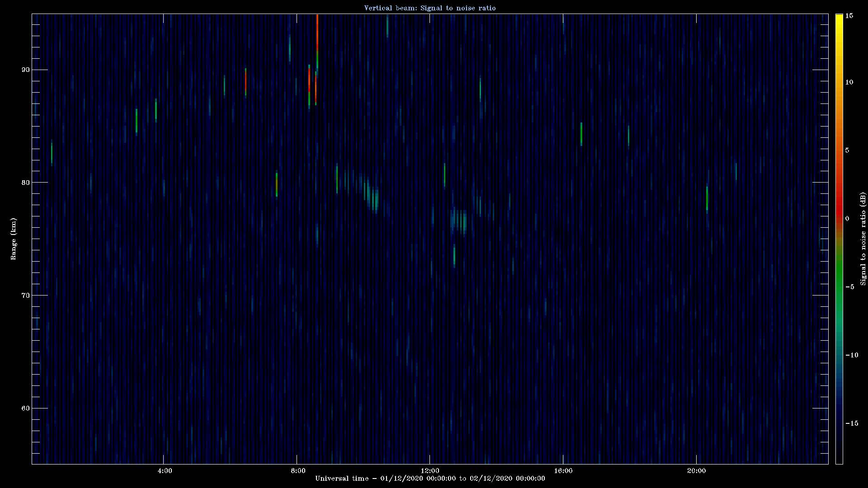This screenshot has height=488, width=868.
Task: Click the '80' range tick label
Action: click(26, 183)
